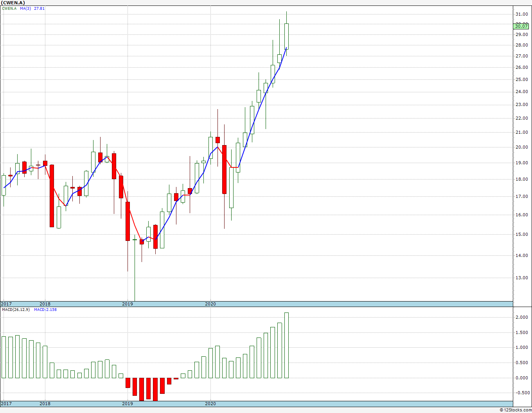This screenshot has width=532, height=413.
Task: Select 2019 on the price chart time axis
Action: point(128,304)
